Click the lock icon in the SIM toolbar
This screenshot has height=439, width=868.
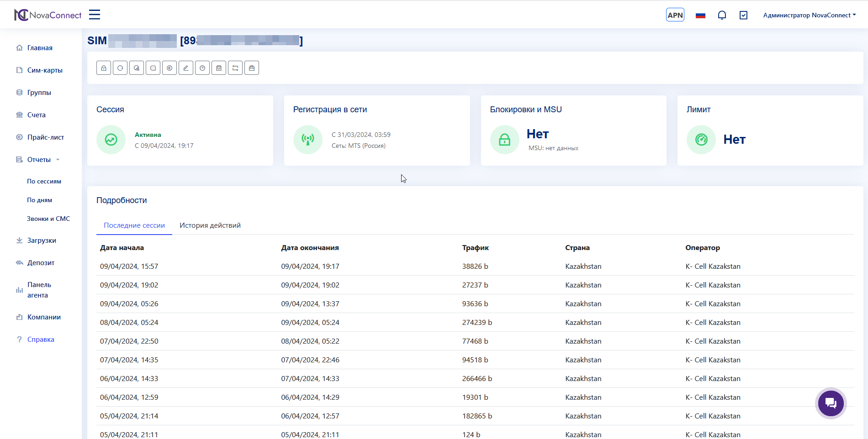[104, 68]
